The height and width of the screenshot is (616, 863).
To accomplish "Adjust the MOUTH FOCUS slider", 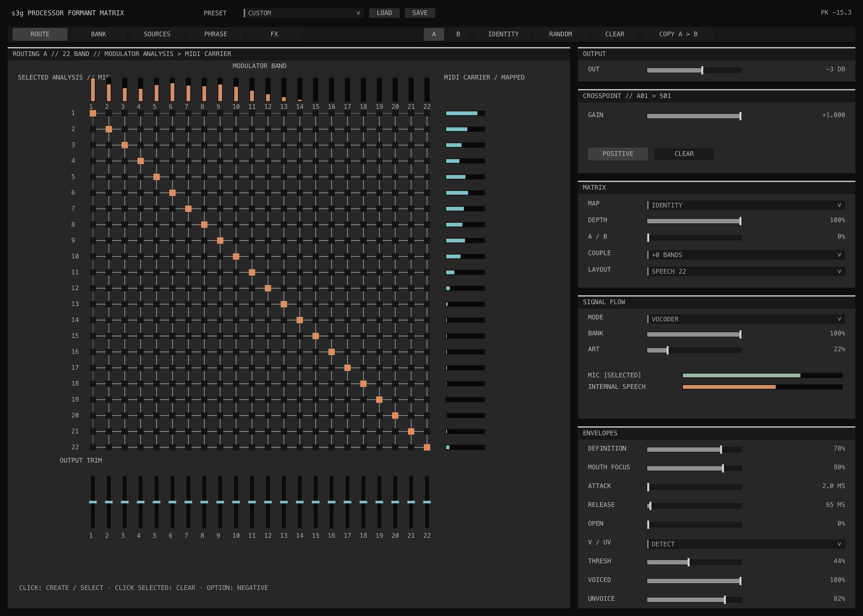I will (x=694, y=468).
